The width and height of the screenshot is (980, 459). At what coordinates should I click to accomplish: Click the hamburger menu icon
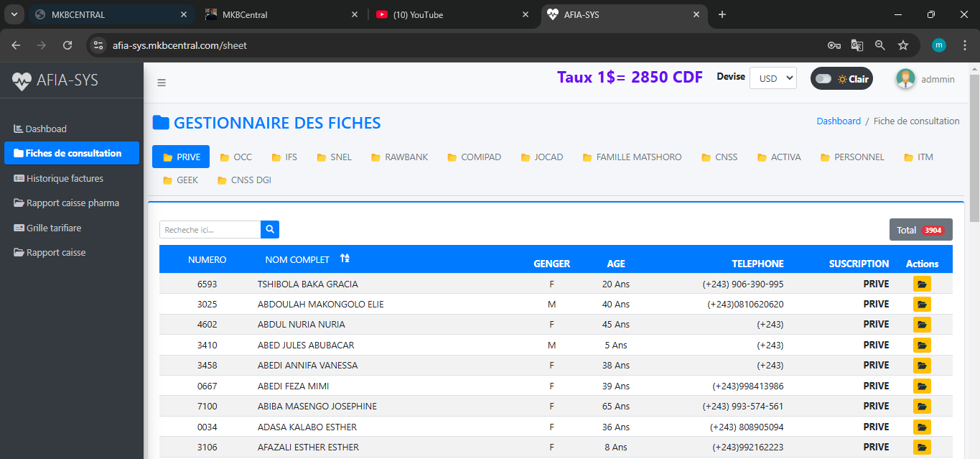[x=162, y=83]
